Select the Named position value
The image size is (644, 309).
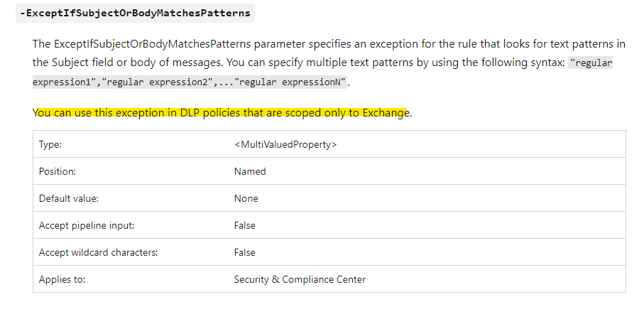tap(250, 171)
